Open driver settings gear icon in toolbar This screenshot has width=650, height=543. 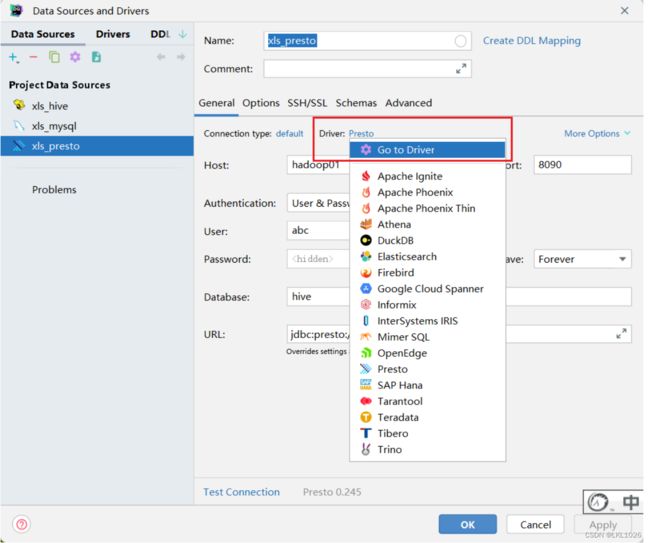pos(75,58)
